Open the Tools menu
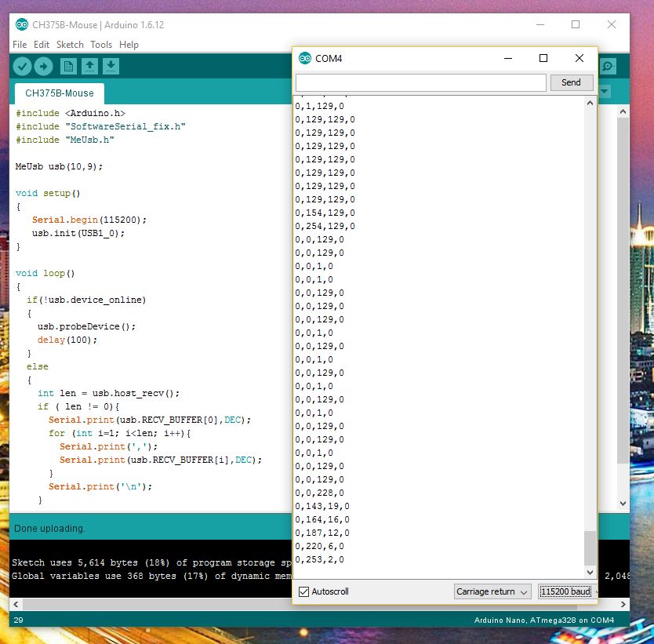This screenshot has height=644, width=654. coord(101,45)
